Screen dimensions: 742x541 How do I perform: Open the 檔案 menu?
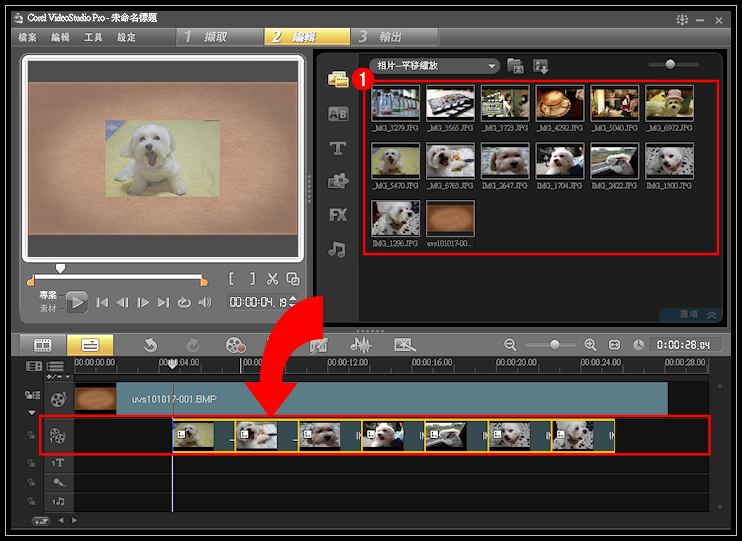pos(27,37)
